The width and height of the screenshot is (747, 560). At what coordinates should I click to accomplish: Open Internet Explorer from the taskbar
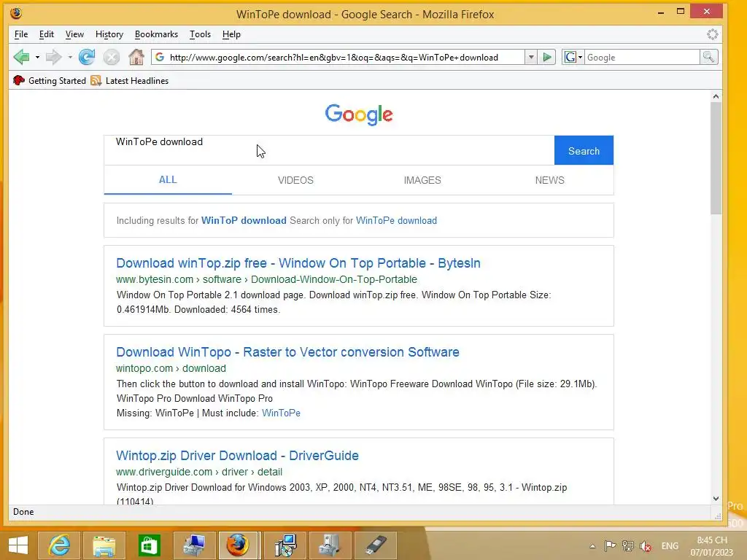60,545
